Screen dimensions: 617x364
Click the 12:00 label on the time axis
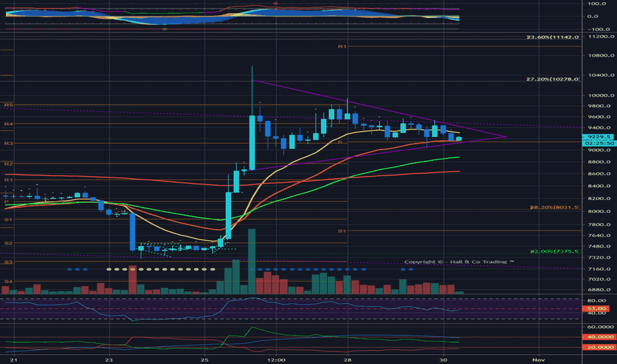276,360
